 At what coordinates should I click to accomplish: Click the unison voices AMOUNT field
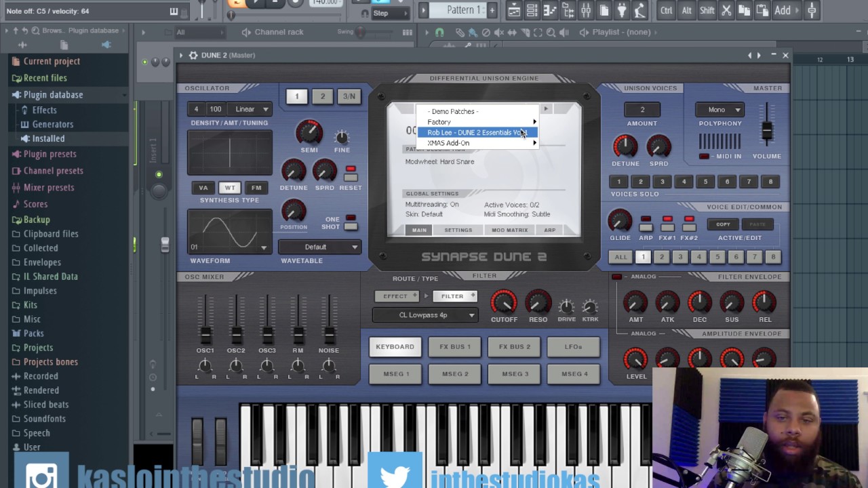pos(642,110)
